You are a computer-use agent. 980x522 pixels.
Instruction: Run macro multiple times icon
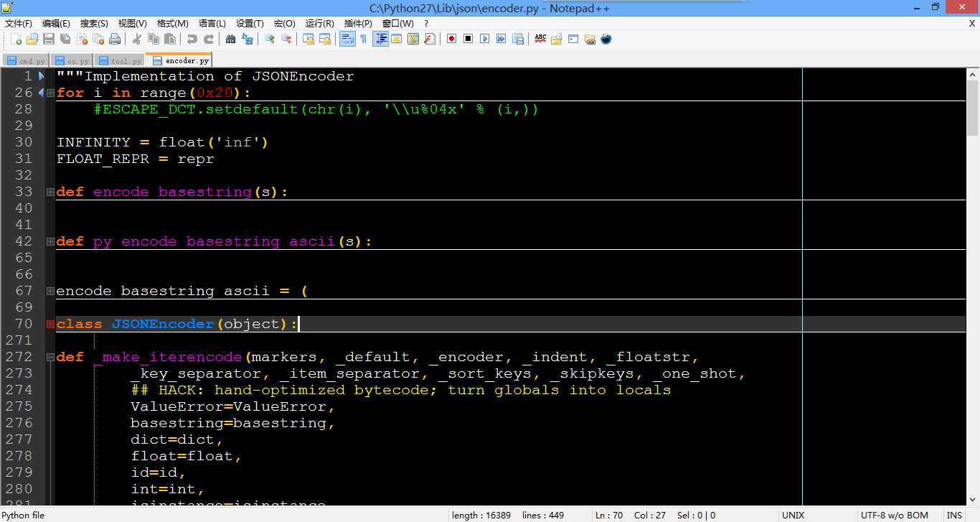(x=501, y=39)
